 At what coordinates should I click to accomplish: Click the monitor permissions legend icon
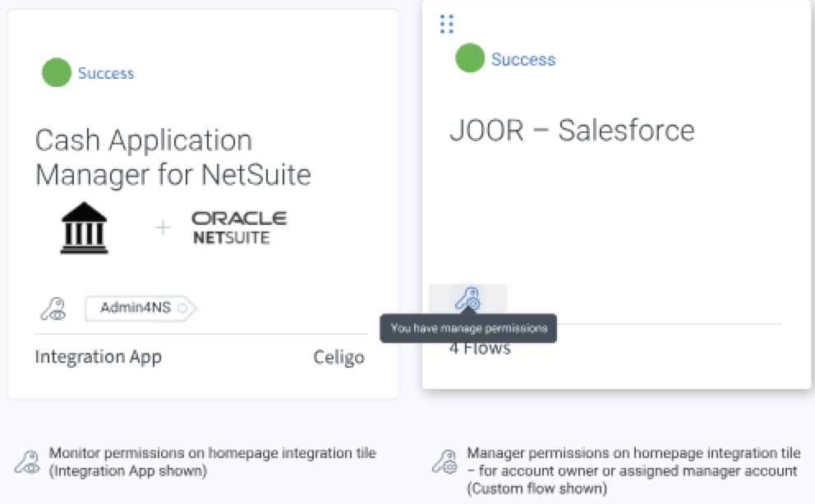point(28,461)
